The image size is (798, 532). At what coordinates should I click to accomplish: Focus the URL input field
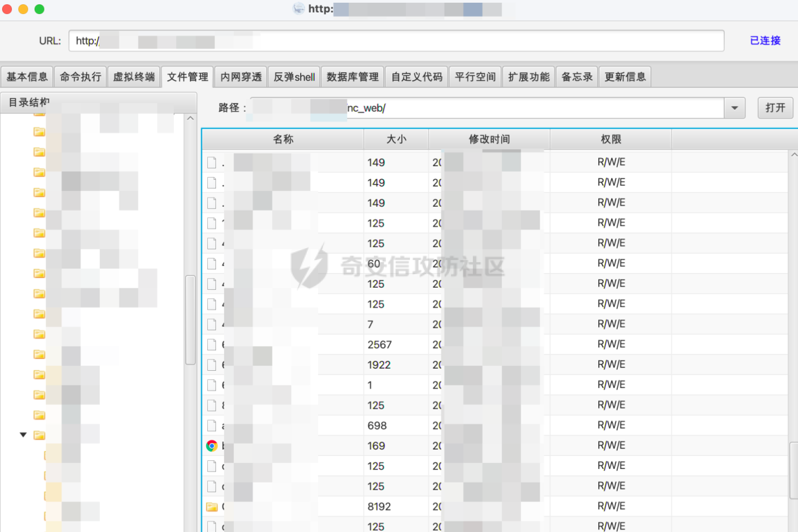coord(396,41)
